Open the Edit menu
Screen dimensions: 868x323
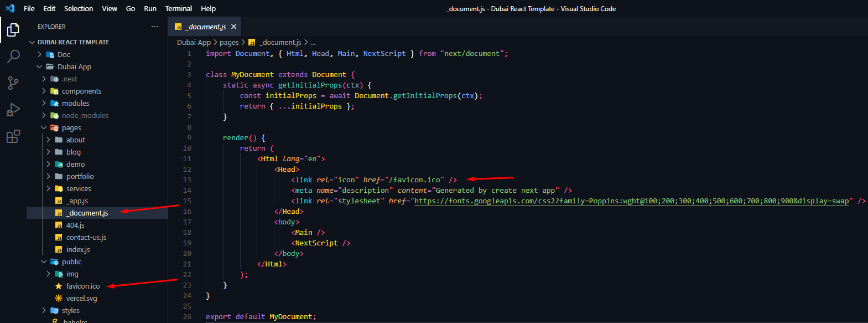coord(49,8)
